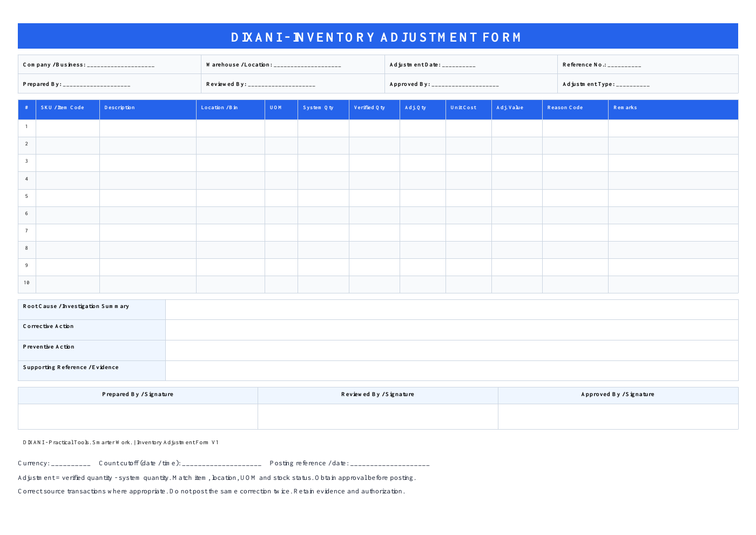Viewport: 756px width, 535px height.
Task: Click the Posting reference / date blank field
Action: (x=390, y=464)
